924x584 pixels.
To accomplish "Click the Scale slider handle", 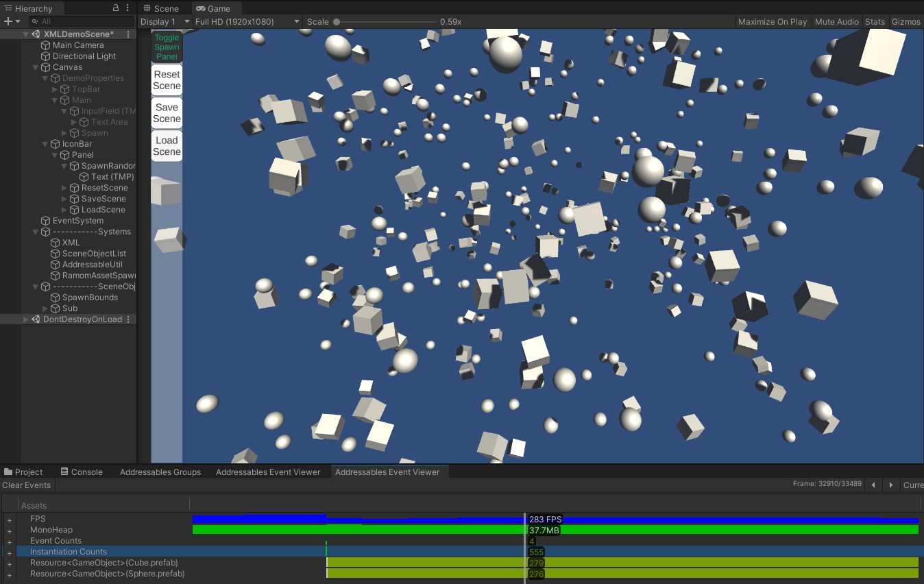I will point(337,22).
